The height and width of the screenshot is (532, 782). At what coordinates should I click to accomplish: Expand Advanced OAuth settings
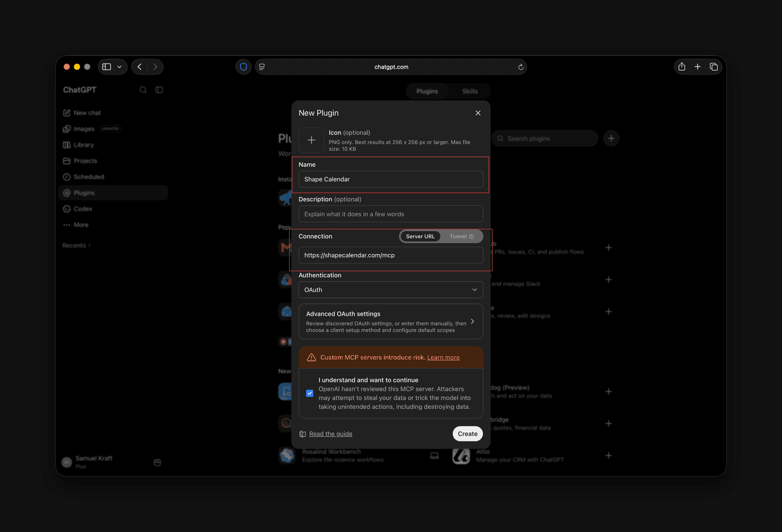(391, 321)
